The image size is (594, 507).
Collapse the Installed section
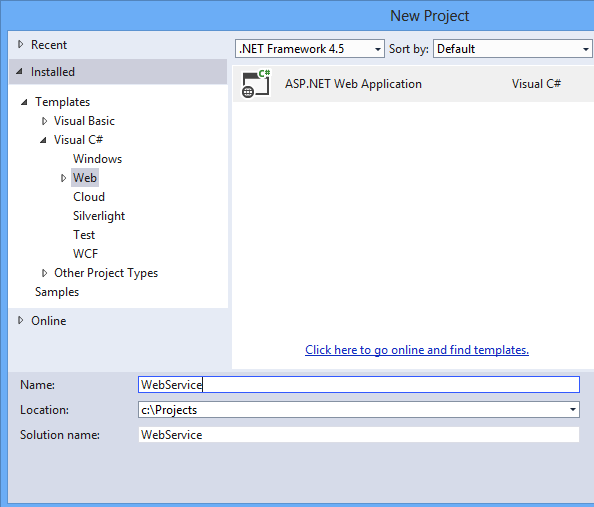(20, 71)
